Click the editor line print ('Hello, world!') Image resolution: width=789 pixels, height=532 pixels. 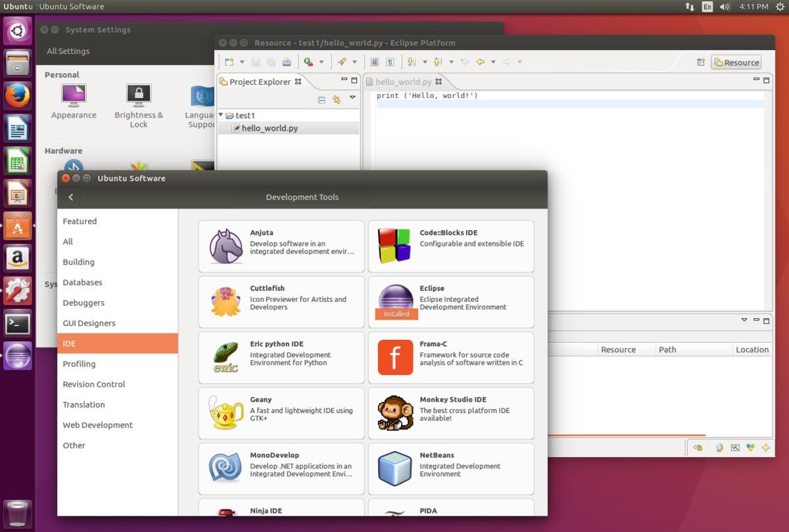427,95
